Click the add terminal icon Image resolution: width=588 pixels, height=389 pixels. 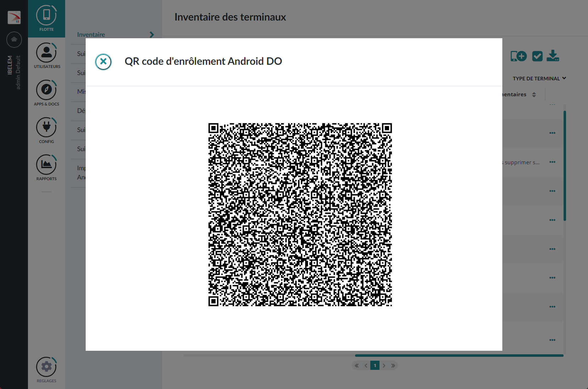(519, 56)
